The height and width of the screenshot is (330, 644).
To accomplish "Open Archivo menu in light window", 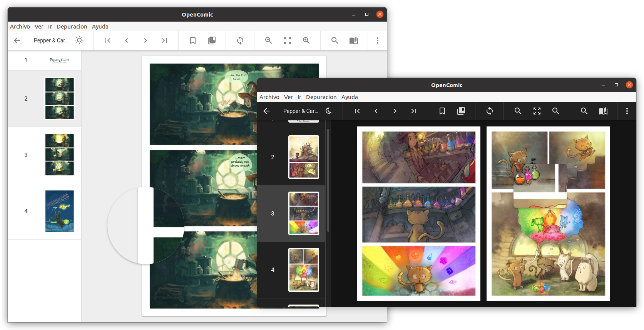I will (x=20, y=27).
